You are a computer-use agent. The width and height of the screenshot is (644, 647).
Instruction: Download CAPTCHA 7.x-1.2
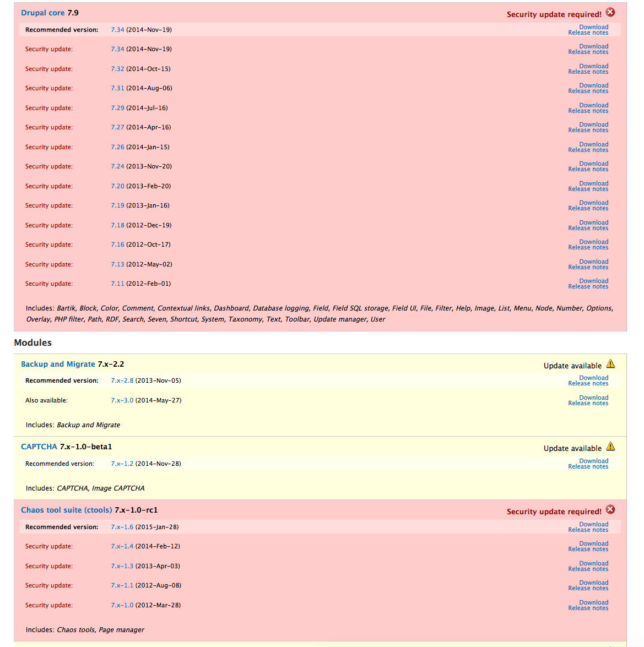point(594,461)
